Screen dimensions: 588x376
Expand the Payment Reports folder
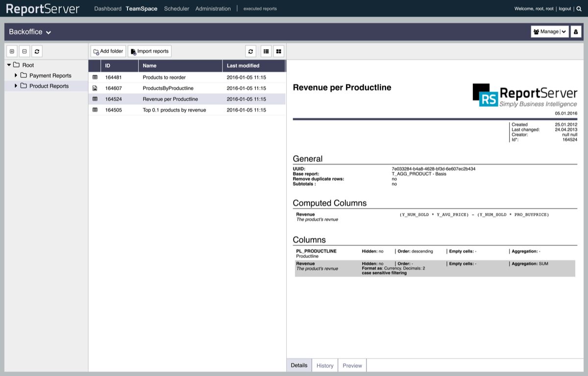coord(16,75)
